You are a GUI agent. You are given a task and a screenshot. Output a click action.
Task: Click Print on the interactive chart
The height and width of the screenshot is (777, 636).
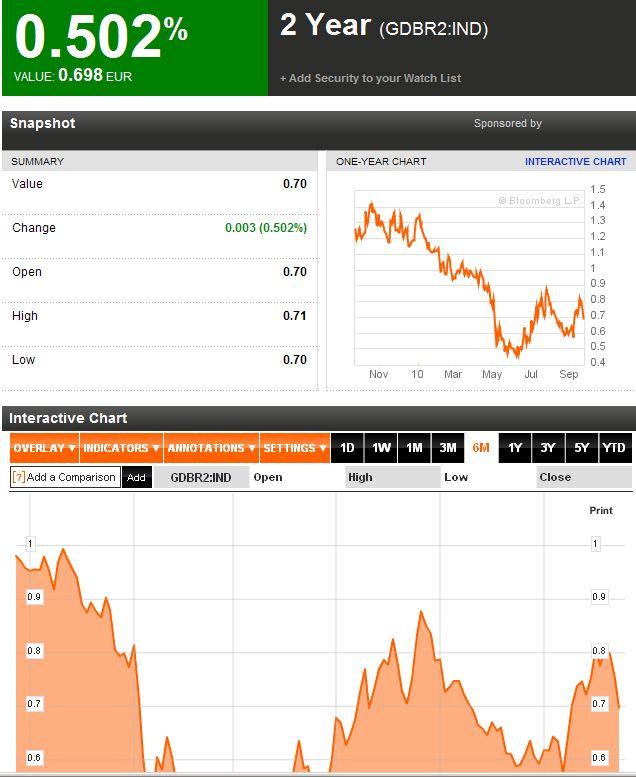click(x=601, y=510)
